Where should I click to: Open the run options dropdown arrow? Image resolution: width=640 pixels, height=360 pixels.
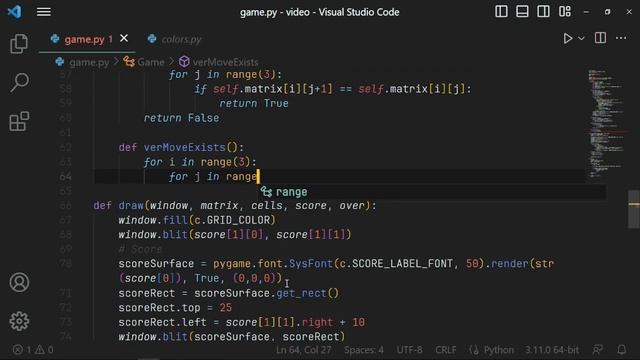coord(581,38)
